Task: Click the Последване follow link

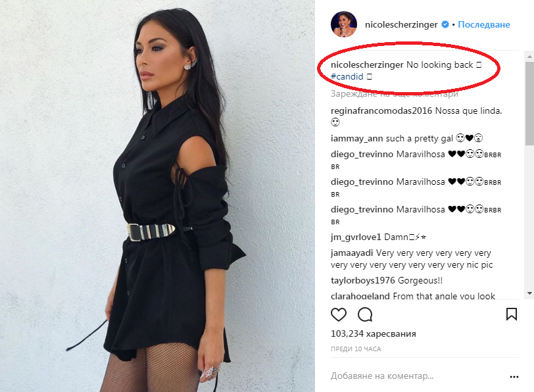Action: coord(484,24)
